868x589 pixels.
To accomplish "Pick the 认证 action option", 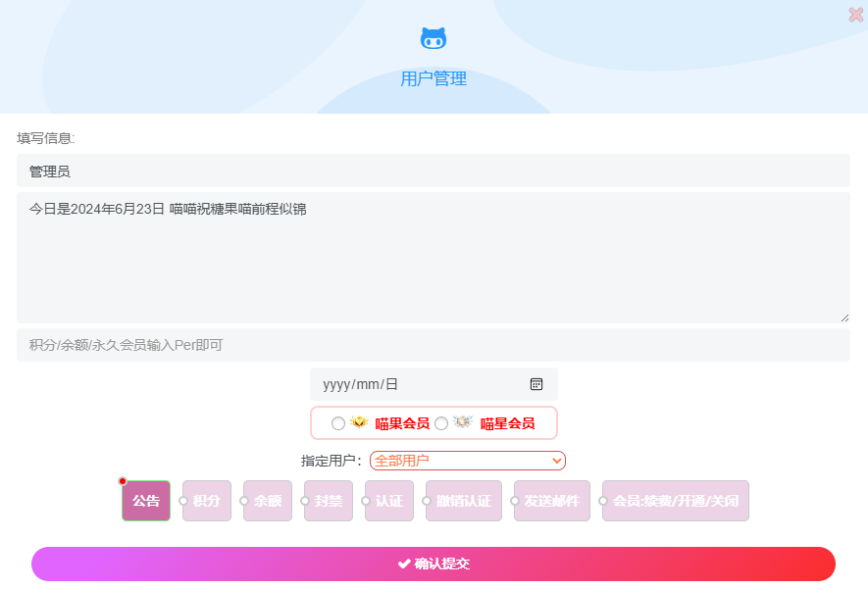I will pos(389,501).
